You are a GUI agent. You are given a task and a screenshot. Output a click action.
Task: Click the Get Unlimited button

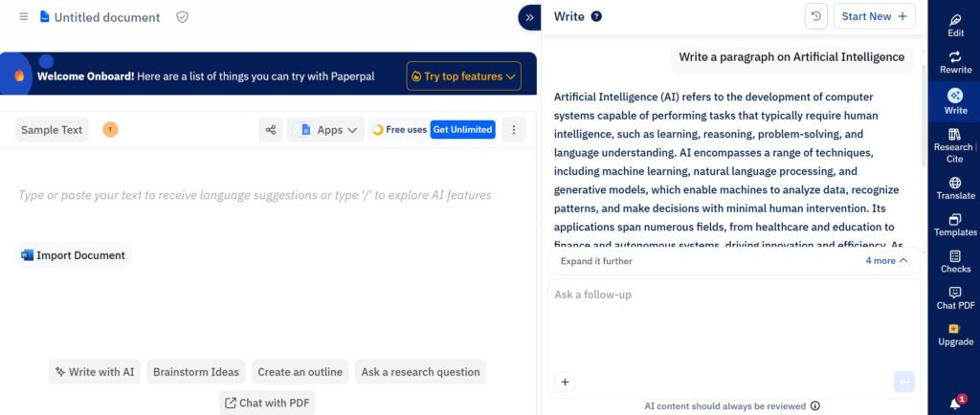tap(462, 130)
